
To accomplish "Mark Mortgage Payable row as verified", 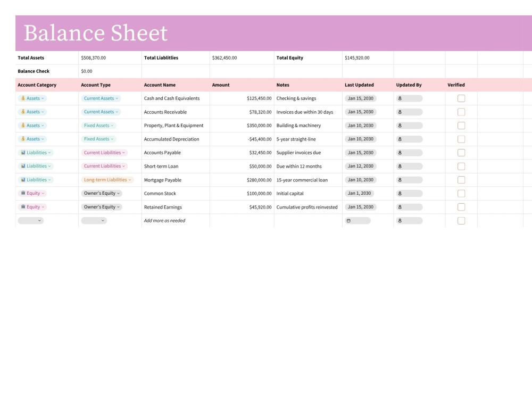I will pos(461,180).
